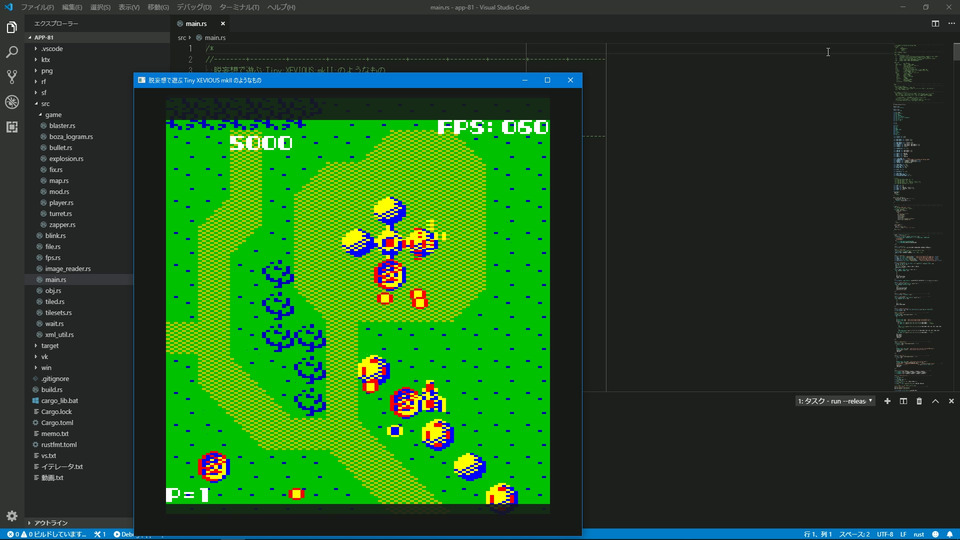Open the Help (ヘルプ) menu
The image size is (960, 540).
pyautogui.click(x=281, y=7)
